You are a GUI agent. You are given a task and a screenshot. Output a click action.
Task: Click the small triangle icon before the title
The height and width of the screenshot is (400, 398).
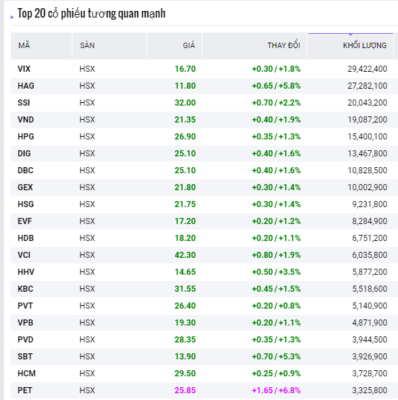pyautogui.click(x=12, y=17)
